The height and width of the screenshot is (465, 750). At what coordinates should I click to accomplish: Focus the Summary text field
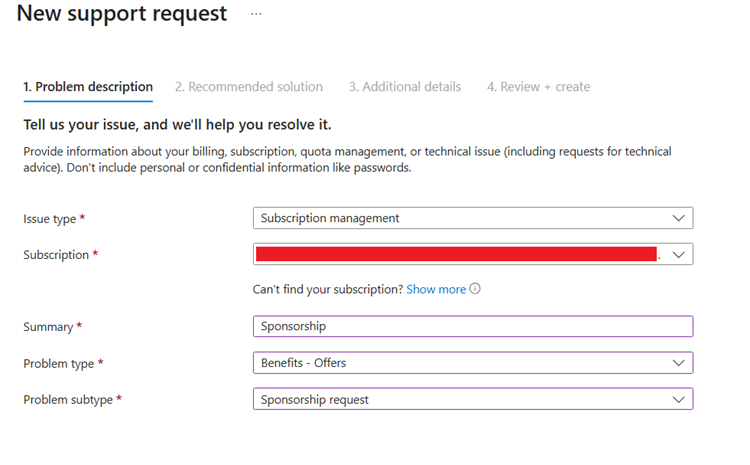point(472,327)
